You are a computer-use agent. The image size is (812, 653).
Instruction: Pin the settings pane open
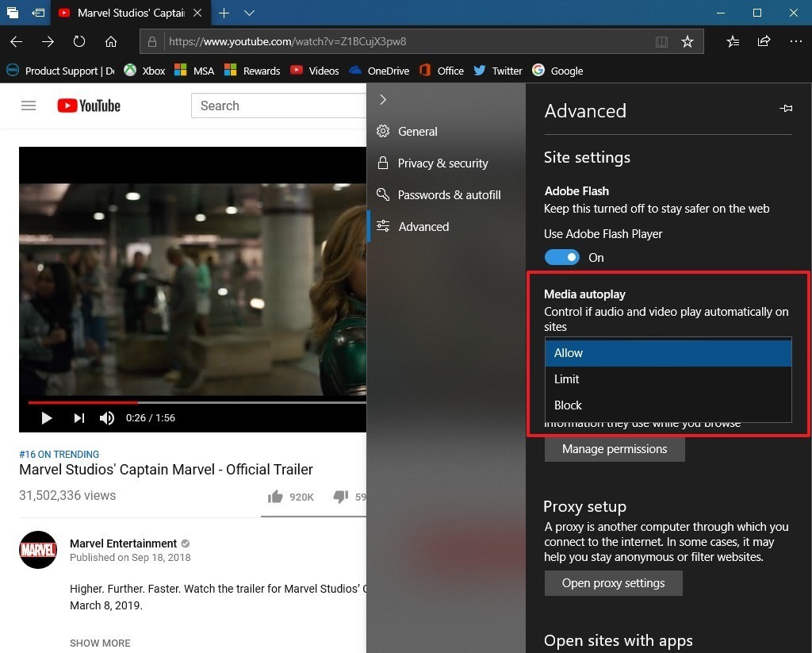[x=786, y=109]
